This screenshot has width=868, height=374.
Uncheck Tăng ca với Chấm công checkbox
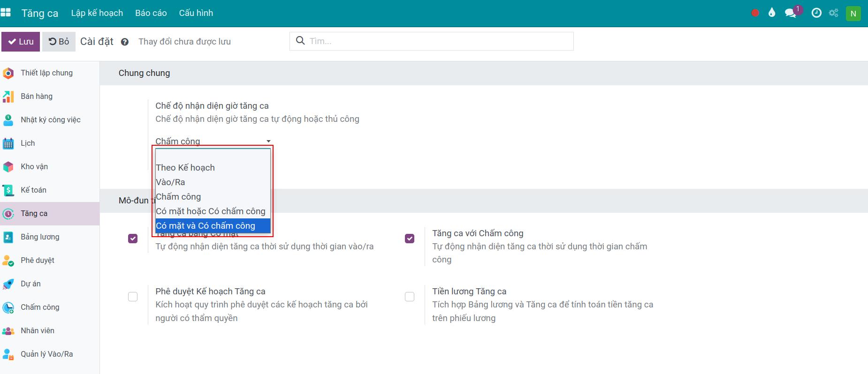tap(410, 239)
